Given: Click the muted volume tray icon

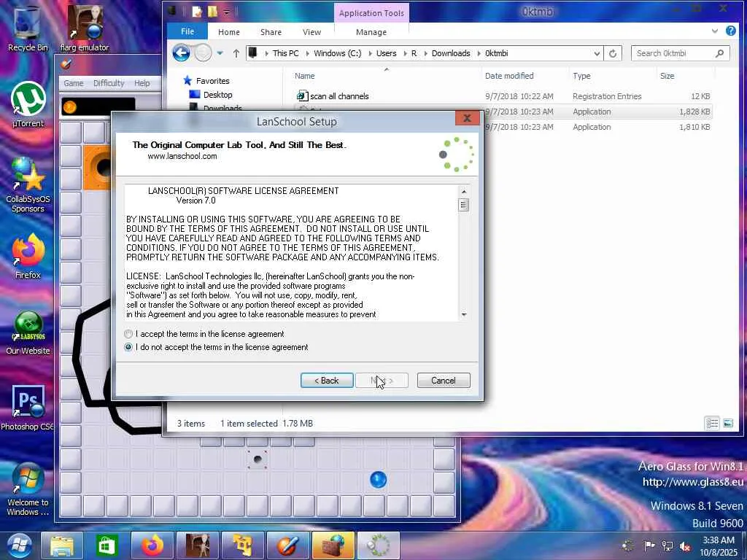Looking at the screenshot, I should [x=685, y=546].
